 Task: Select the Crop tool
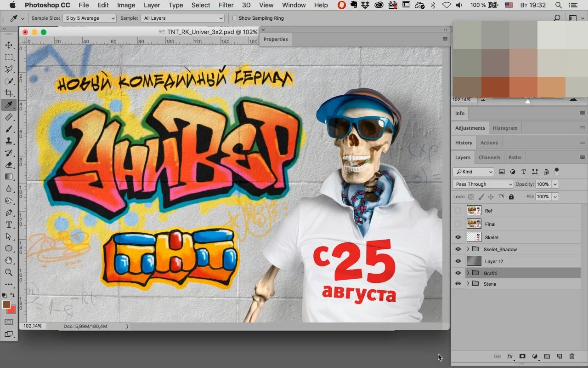9,93
